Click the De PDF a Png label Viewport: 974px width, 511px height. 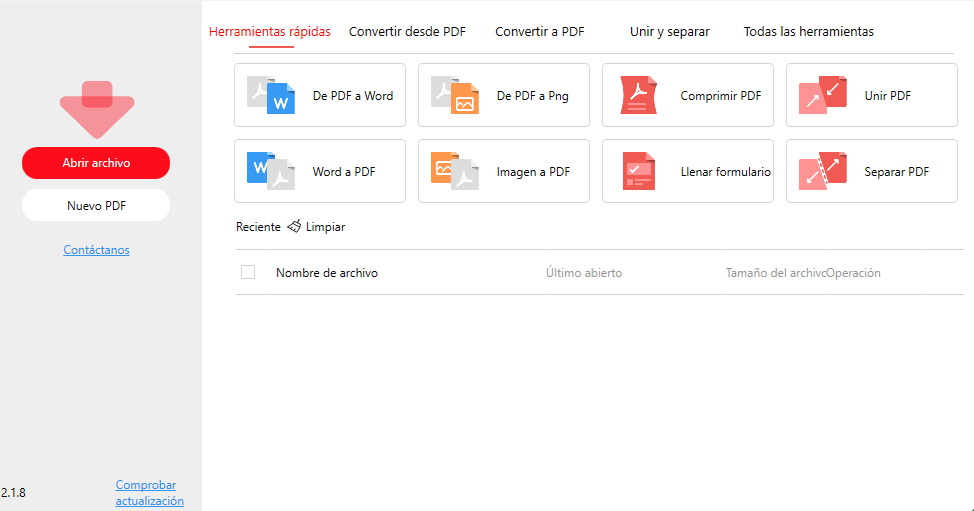click(x=532, y=96)
